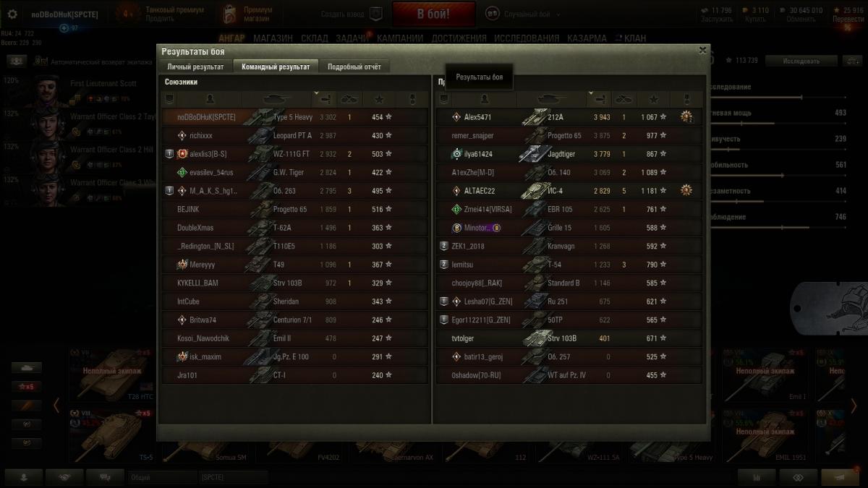Open the platoon creation icon

pyautogui.click(x=375, y=14)
